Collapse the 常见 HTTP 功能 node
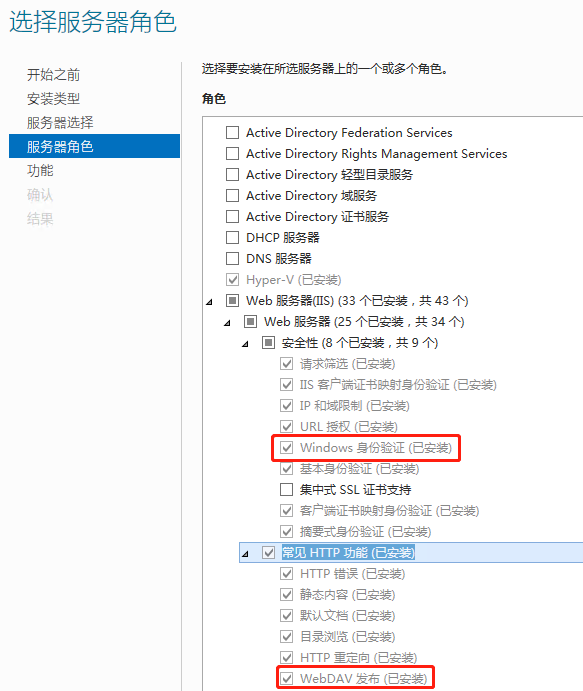The width and height of the screenshot is (583, 691). click(x=245, y=554)
